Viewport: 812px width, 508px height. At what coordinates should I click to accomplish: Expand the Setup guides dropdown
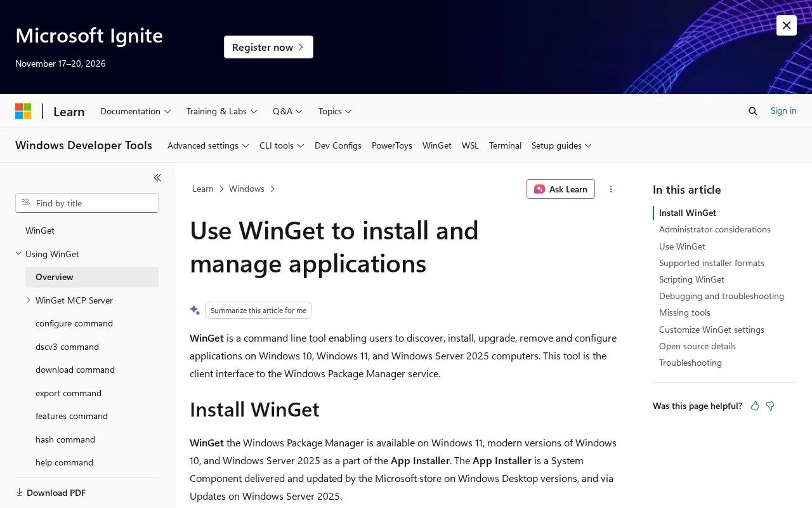(x=561, y=145)
